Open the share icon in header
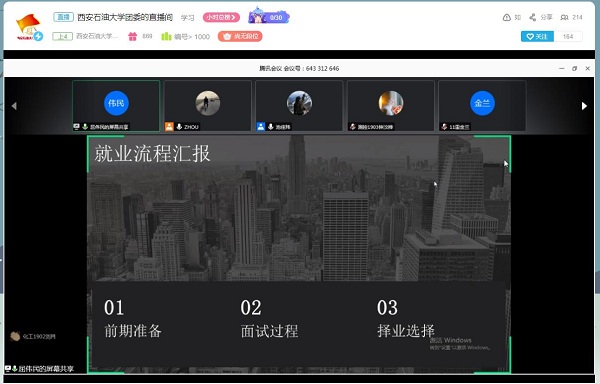The image size is (600, 384). [x=532, y=17]
